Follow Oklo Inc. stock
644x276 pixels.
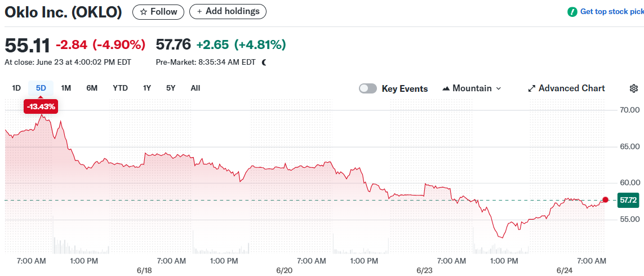(158, 11)
